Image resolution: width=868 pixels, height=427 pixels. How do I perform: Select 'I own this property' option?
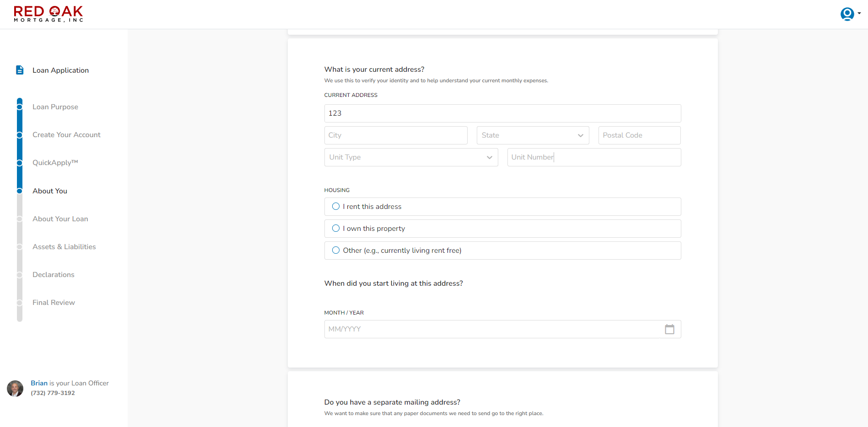click(x=502, y=229)
